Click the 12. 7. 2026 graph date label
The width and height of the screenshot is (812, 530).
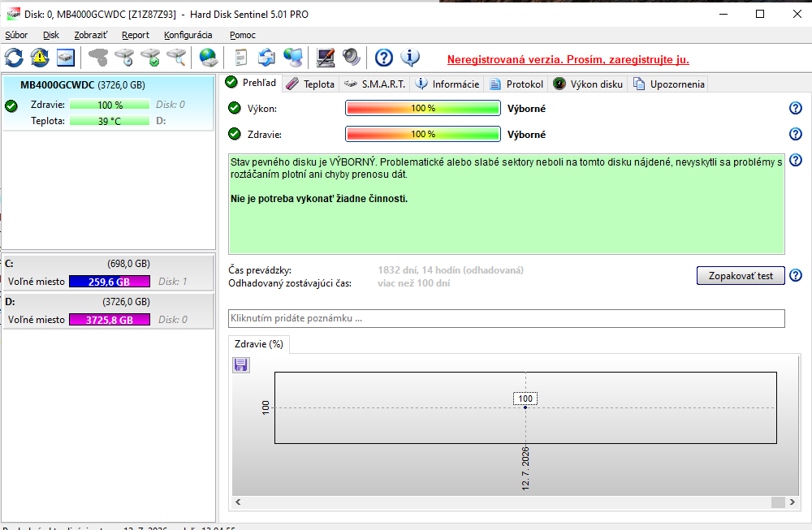click(x=525, y=468)
